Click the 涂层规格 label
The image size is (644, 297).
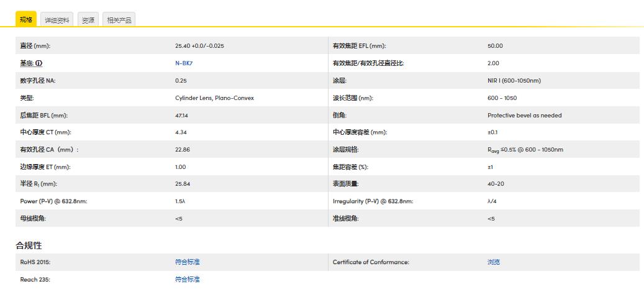[x=345, y=150]
